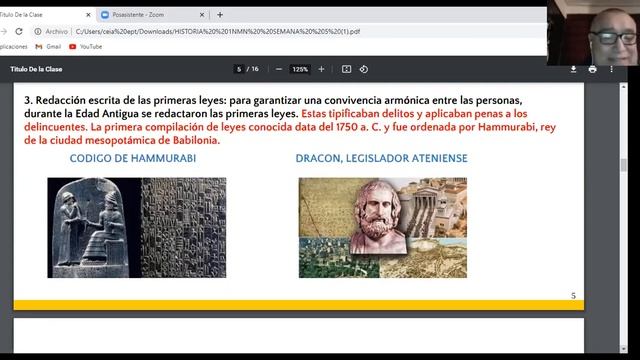Close the Zoom browser tab
The width and height of the screenshot is (640, 360).
(202, 15)
